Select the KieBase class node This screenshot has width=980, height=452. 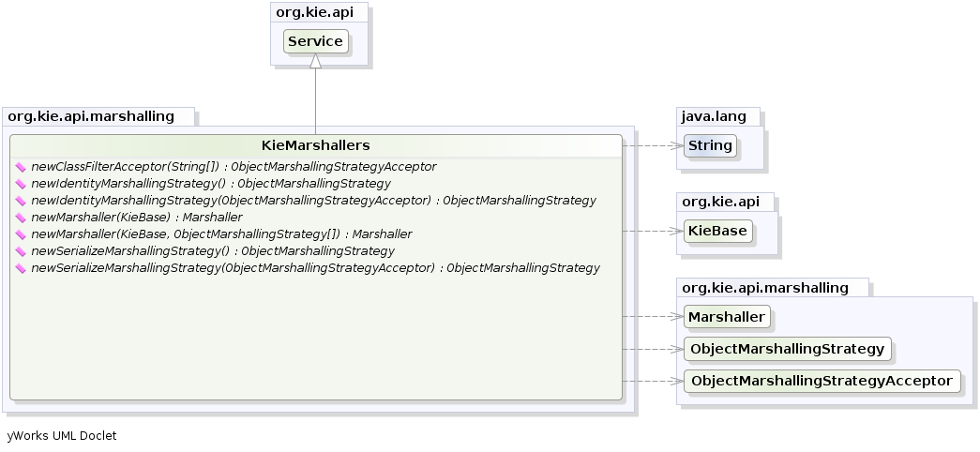pos(717,231)
